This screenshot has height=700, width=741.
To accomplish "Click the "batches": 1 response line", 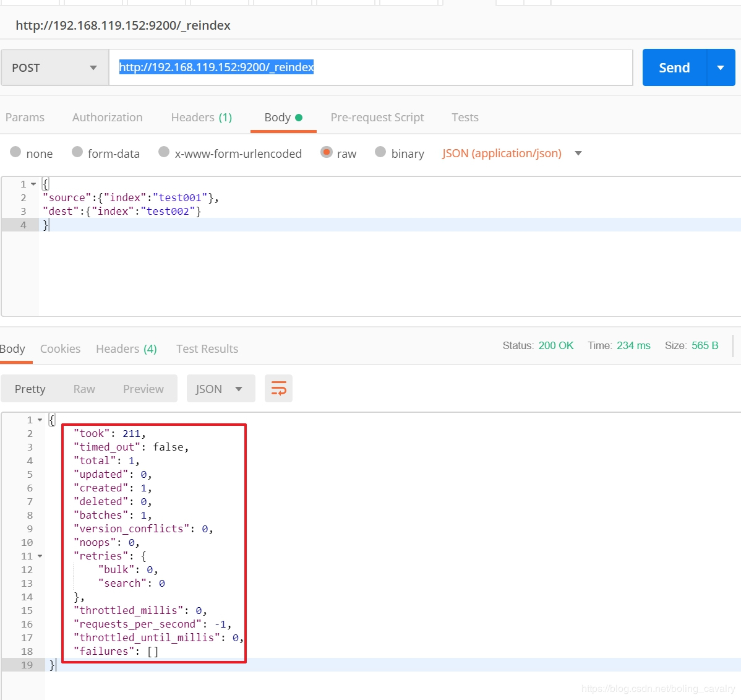I will 113,516.
